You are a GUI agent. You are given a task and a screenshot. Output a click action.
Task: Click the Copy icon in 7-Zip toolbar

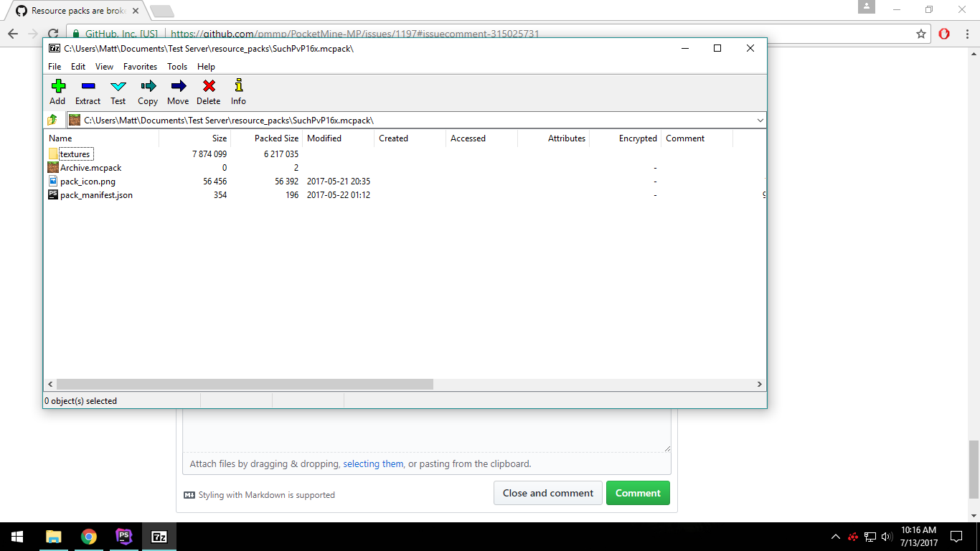point(148,90)
